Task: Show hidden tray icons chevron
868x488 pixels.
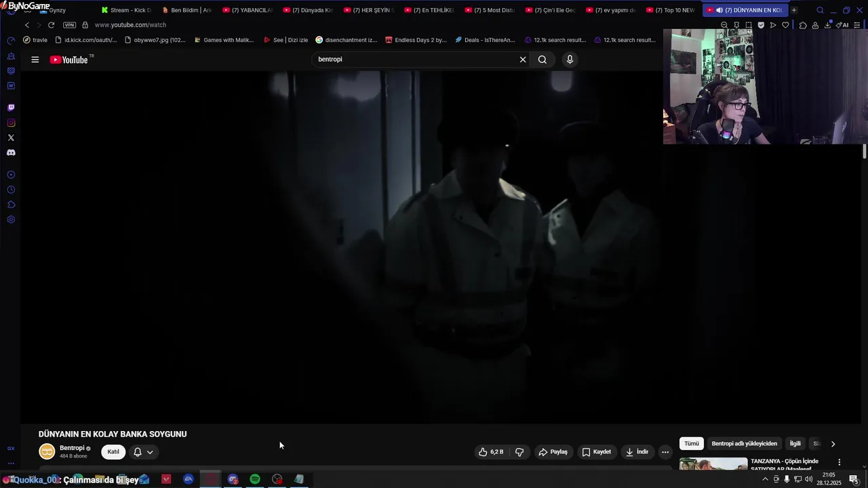Action: 766,479
